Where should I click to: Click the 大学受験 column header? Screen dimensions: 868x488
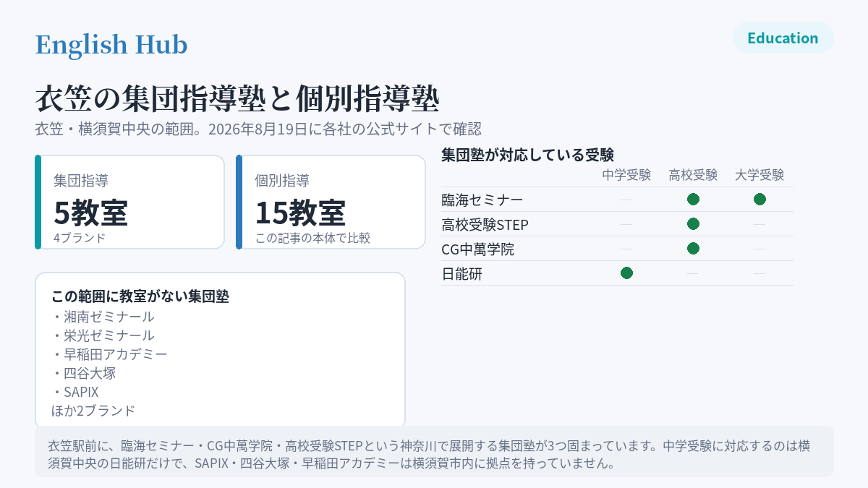point(759,175)
